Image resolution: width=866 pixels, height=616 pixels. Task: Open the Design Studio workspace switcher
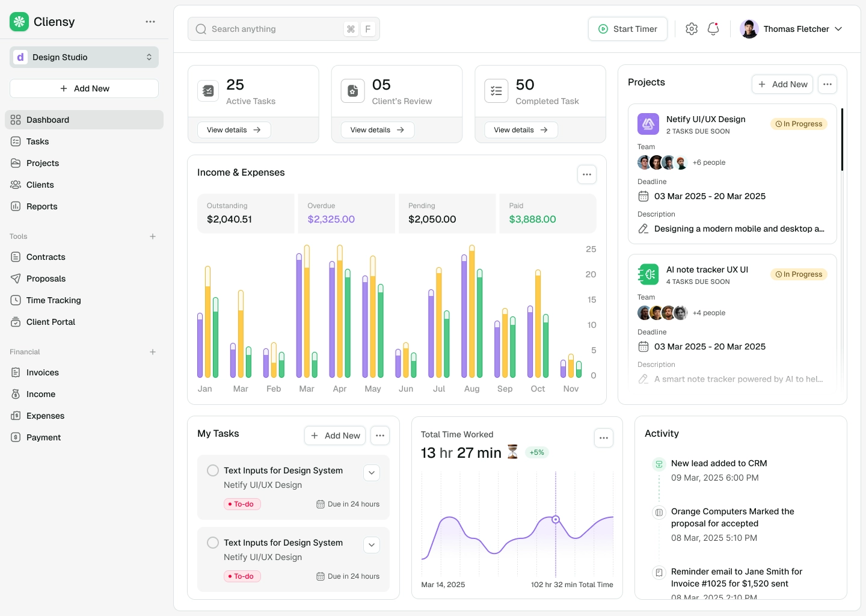84,57
